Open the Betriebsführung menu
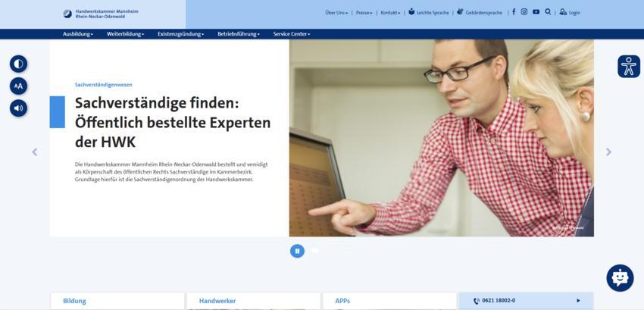Image resolution: width=644 pixels, height=310 pixels. pos(238,34)
